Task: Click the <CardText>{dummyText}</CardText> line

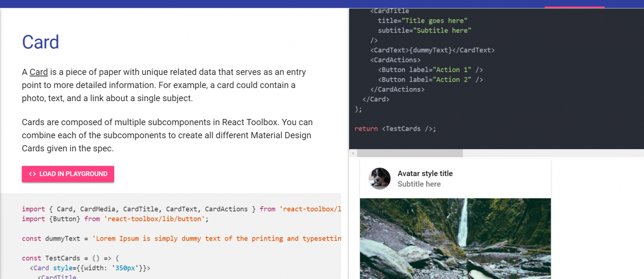Action: point(433,50)
